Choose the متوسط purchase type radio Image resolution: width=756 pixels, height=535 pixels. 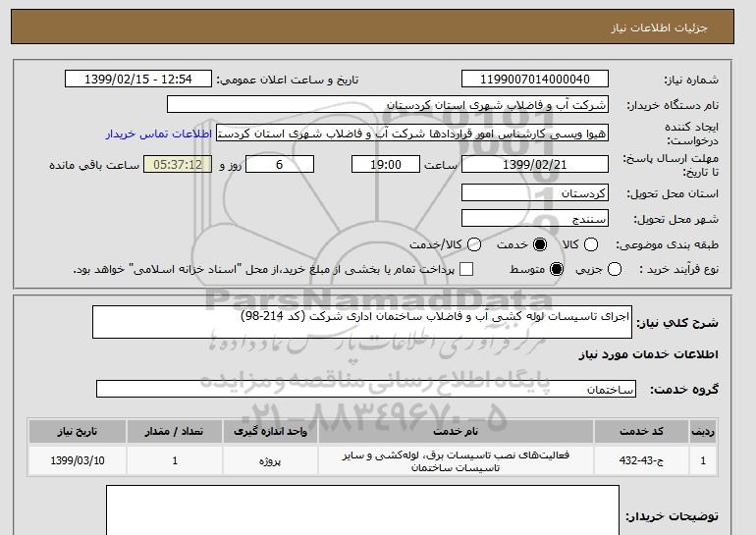point(557,269)
